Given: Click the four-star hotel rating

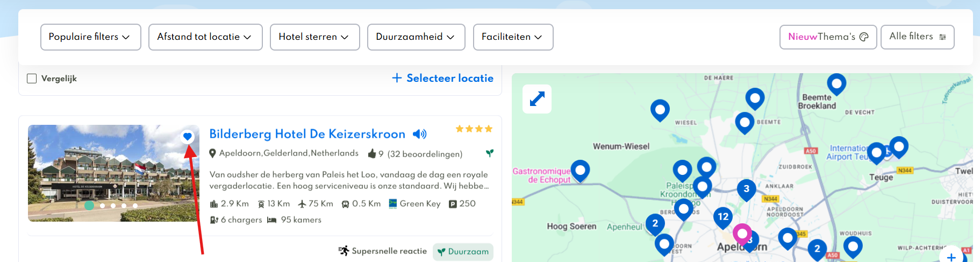Looking at the screenshot, I should click(474, 129).
